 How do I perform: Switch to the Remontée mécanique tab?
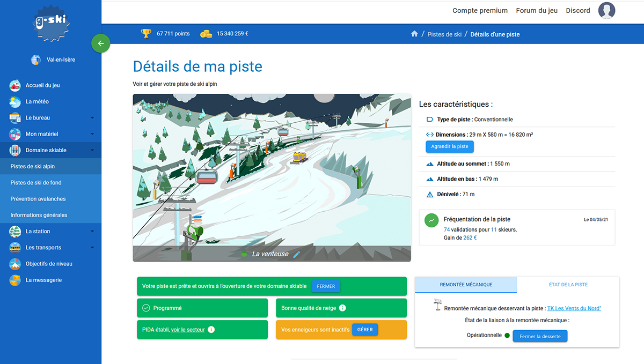tap(466, 285)
